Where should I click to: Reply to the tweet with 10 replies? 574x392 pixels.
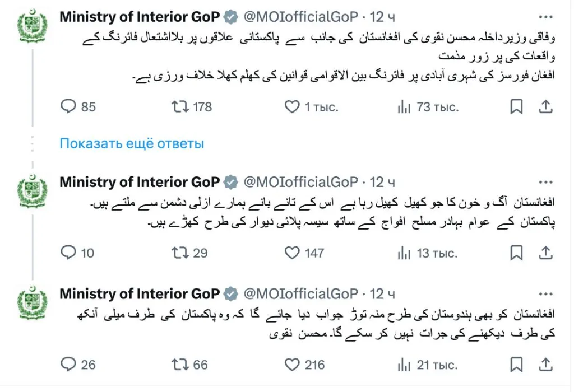click(68, 253)
